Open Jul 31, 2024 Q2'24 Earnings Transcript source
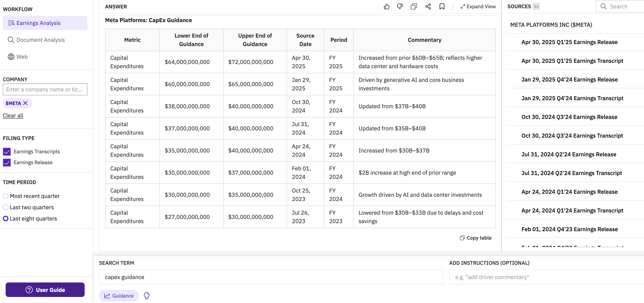This screenshot has height=303, width=644. (571, 173)
